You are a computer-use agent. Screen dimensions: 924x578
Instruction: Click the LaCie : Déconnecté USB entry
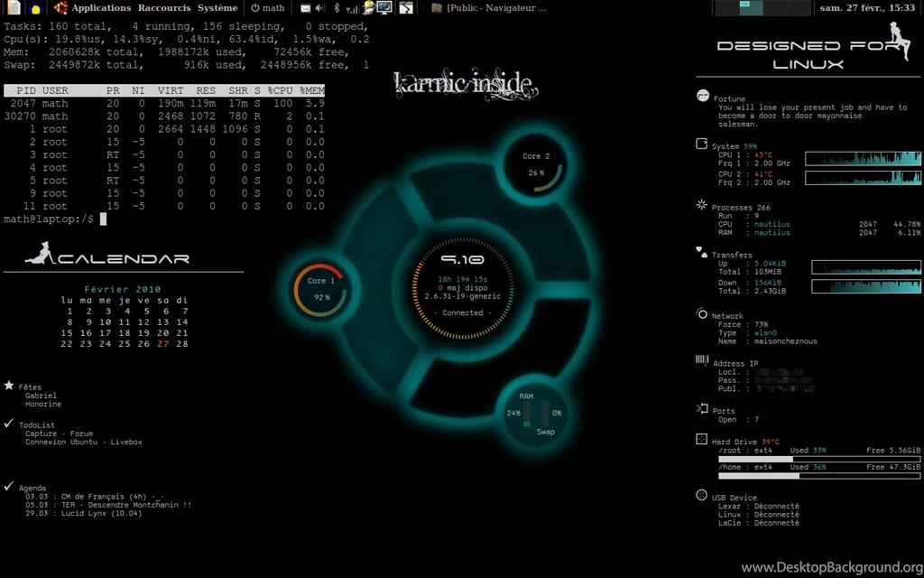click(758, 523)
